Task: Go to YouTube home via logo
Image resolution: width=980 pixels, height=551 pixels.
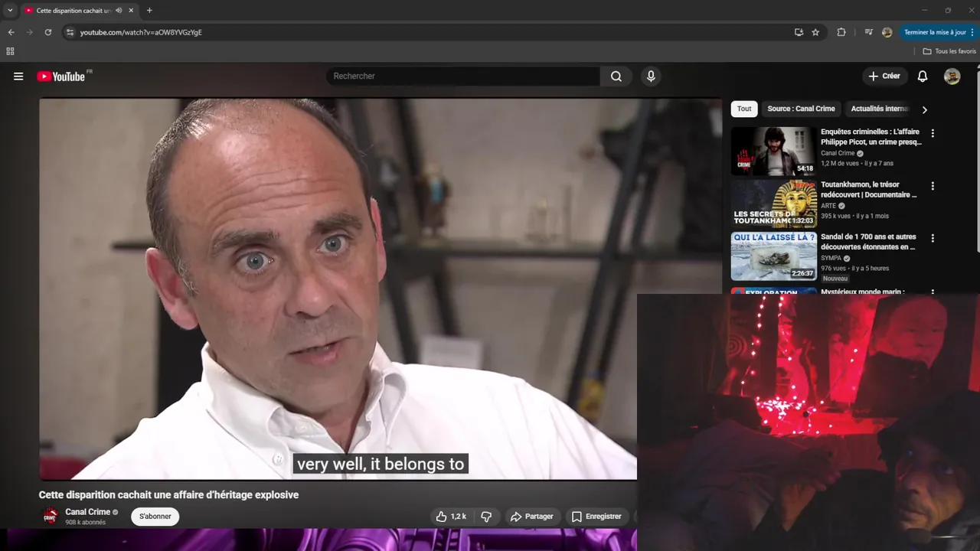Action: (61, 77)
